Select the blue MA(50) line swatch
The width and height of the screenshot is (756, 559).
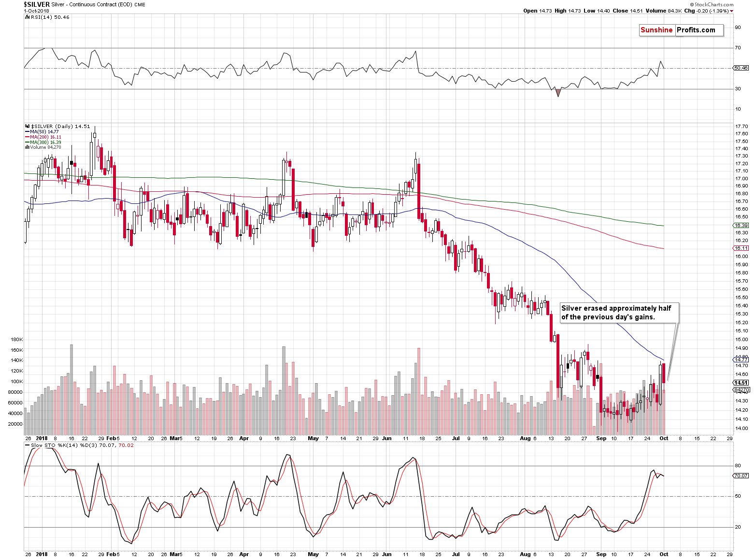[27, 132]
